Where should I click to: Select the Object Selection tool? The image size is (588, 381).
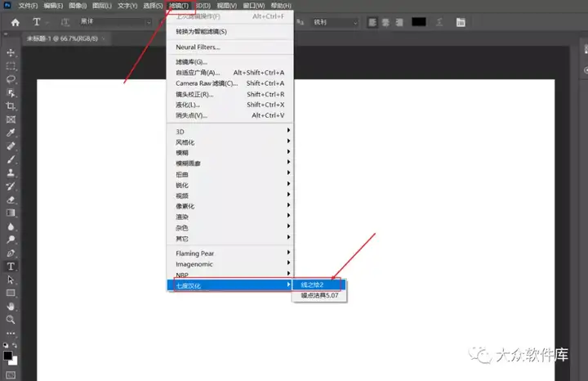pos(11,92)
